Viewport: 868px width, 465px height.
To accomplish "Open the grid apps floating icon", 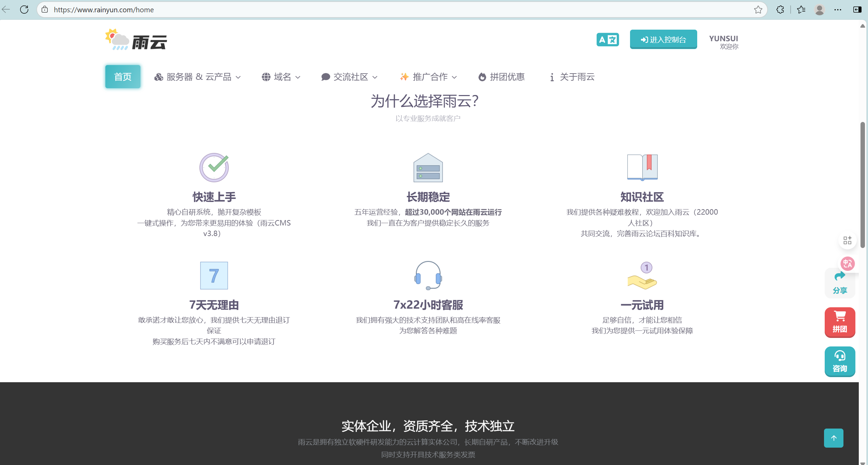I will (x=847, y=241).
